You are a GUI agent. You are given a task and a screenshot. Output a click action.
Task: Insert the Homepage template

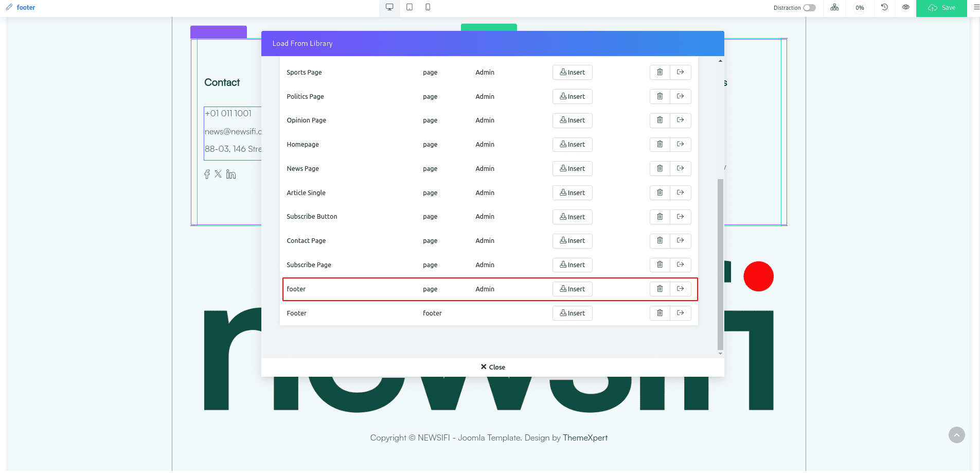pos(572,144)
